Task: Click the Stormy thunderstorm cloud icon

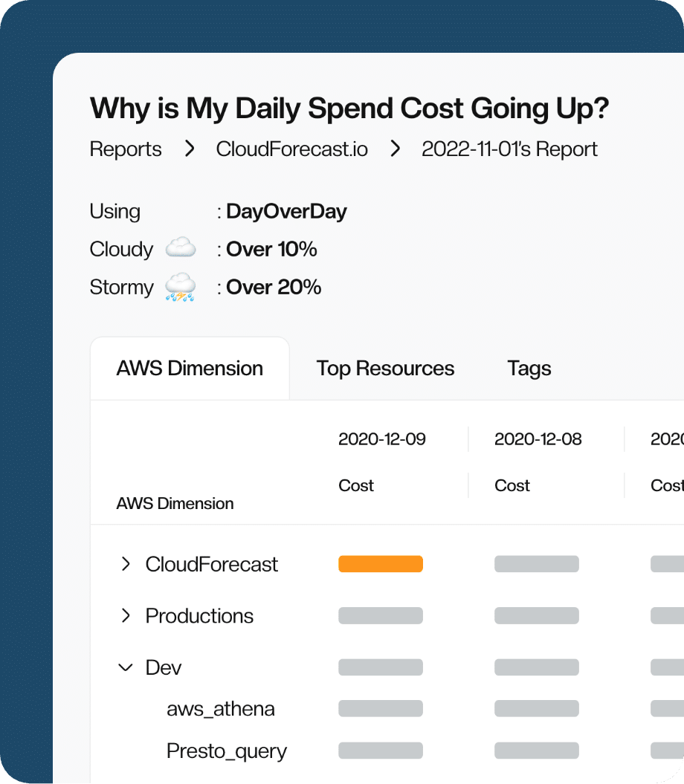Action: pos(180,287)
